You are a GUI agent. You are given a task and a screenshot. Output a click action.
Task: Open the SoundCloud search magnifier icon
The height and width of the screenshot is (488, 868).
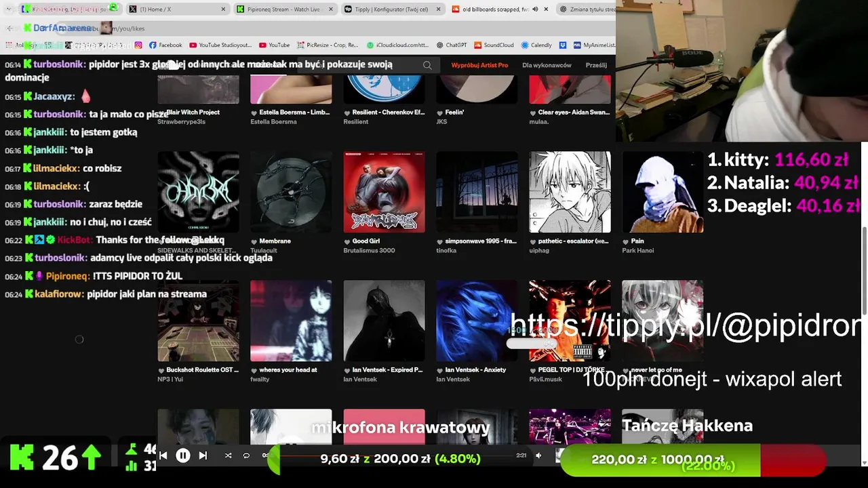(x=427, y=65)
